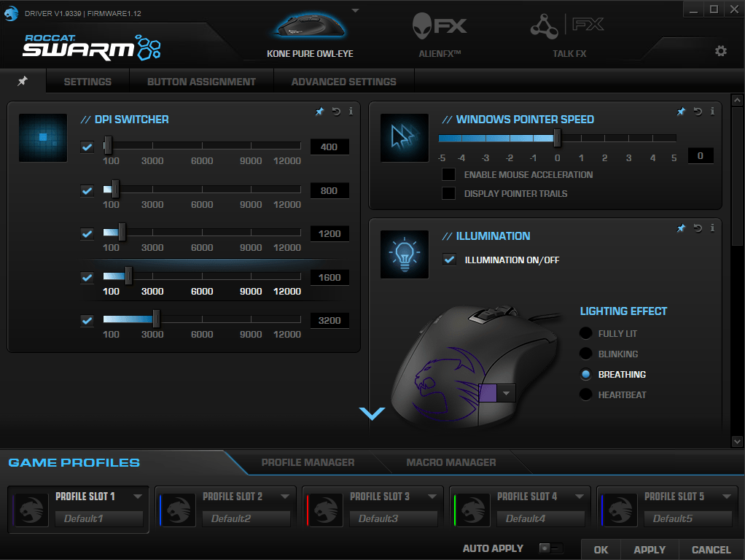Expand the panel list with the blue chevron

click(372, 413)
